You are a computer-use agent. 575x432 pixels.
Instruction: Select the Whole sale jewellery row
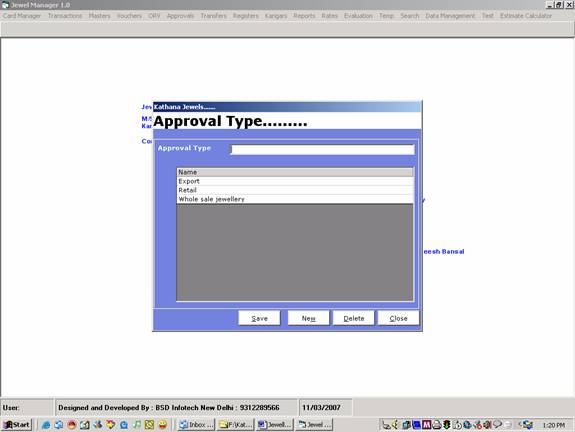295,199
